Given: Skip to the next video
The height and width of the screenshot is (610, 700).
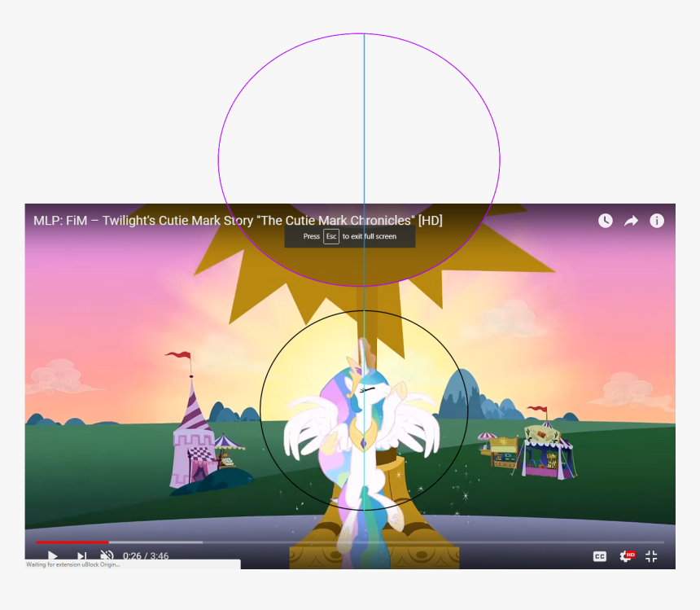Looking at the screenshot, I should [x=81, y=556].
